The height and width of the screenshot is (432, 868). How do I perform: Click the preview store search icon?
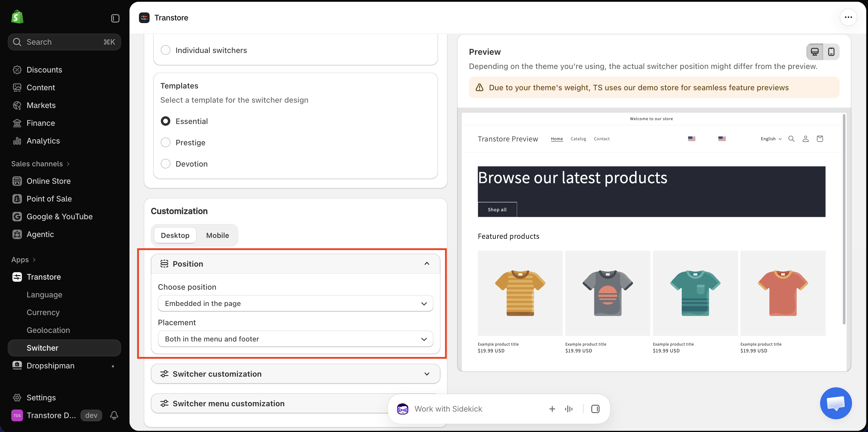tap(791, 138)
